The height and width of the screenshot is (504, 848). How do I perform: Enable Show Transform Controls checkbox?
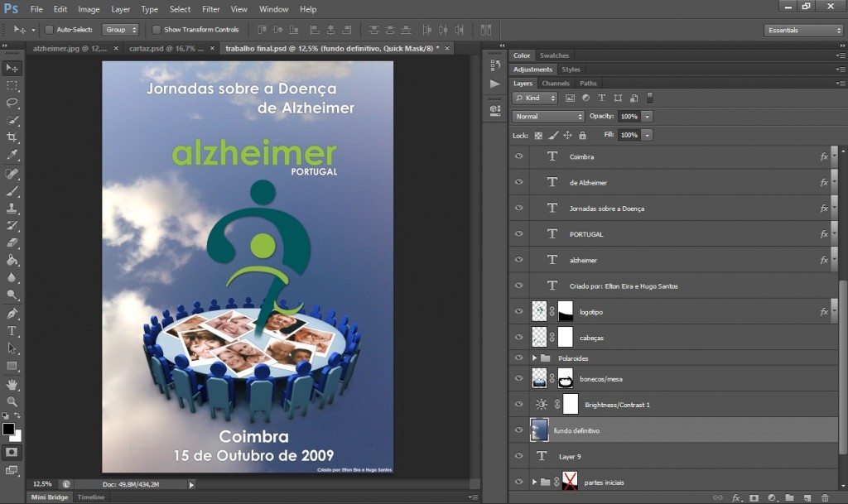(x=157, y=30)
